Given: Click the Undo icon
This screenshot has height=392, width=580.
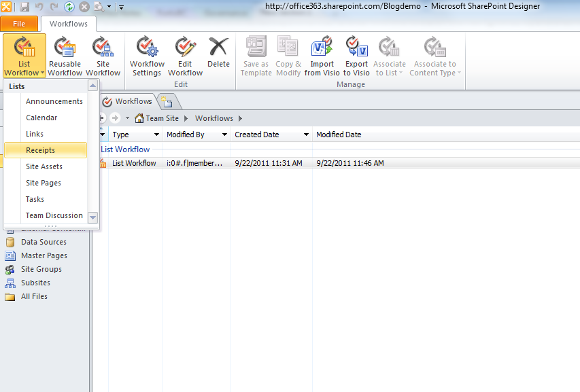Looking at the screenshot, I should point(39,6).
